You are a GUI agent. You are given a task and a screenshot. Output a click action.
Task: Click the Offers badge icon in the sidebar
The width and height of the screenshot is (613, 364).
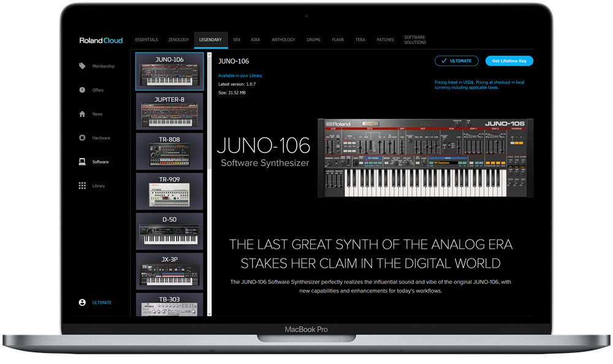click(82, 90)
